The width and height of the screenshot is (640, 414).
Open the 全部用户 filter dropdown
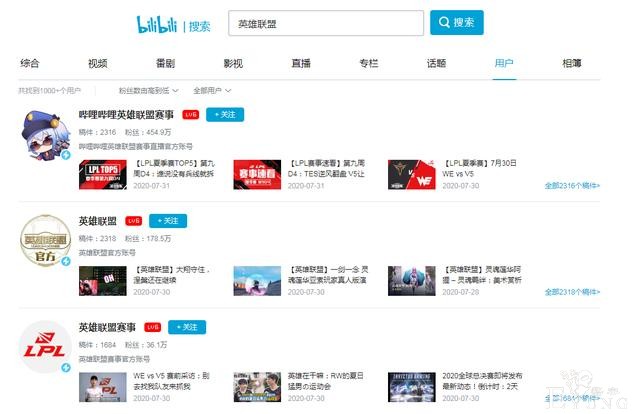point(212,91)
